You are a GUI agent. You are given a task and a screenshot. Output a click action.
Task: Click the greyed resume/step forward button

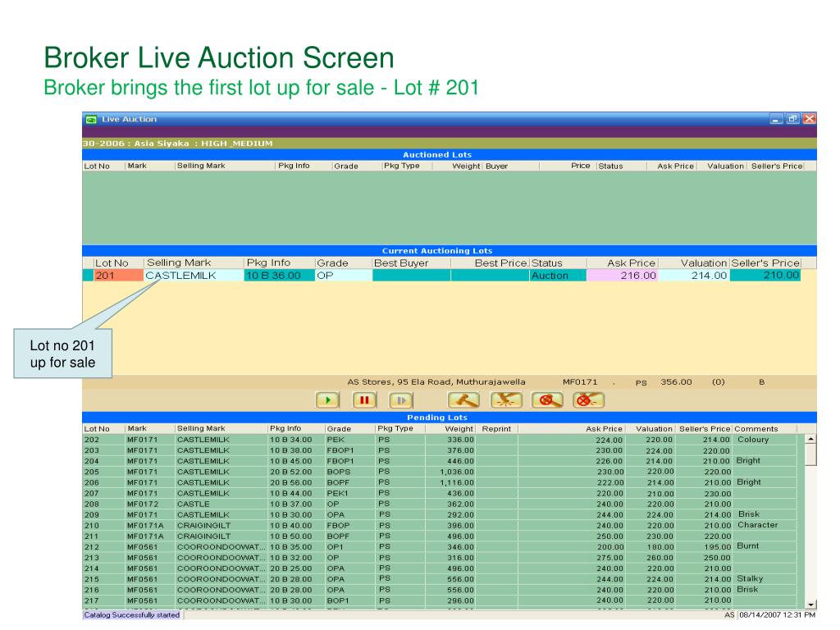click(400, 400)
